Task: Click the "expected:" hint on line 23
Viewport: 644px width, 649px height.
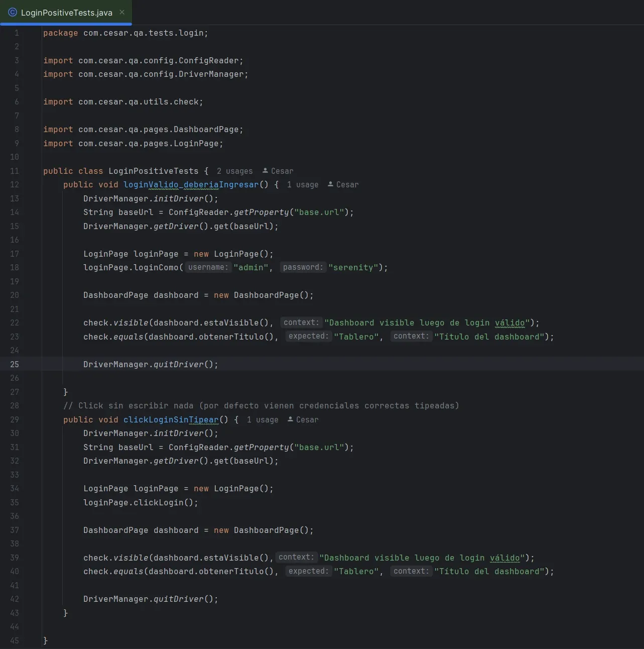Action: 308,336
